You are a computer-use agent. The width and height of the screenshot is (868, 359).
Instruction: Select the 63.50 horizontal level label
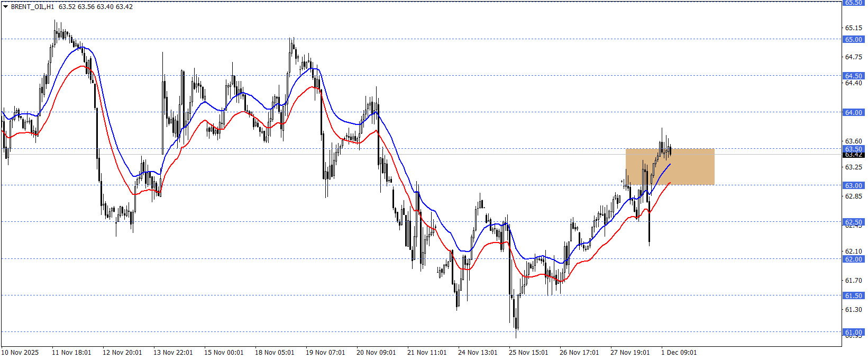(853, 149)
